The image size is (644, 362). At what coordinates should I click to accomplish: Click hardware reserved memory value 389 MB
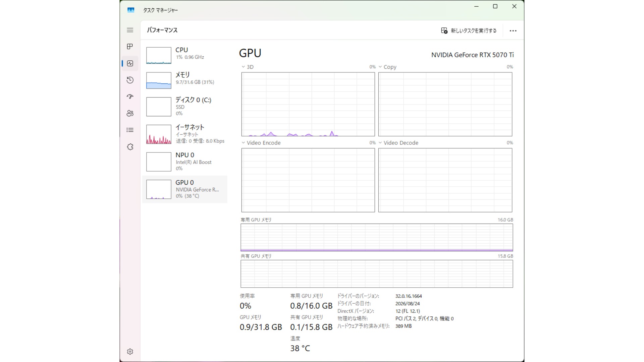(x=404, y=326)
